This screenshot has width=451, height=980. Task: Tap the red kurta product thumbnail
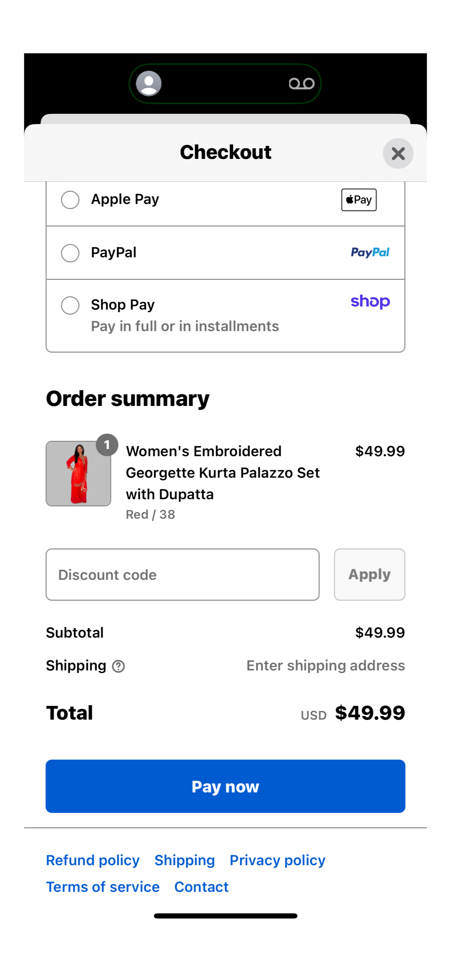tap(78, 474)
